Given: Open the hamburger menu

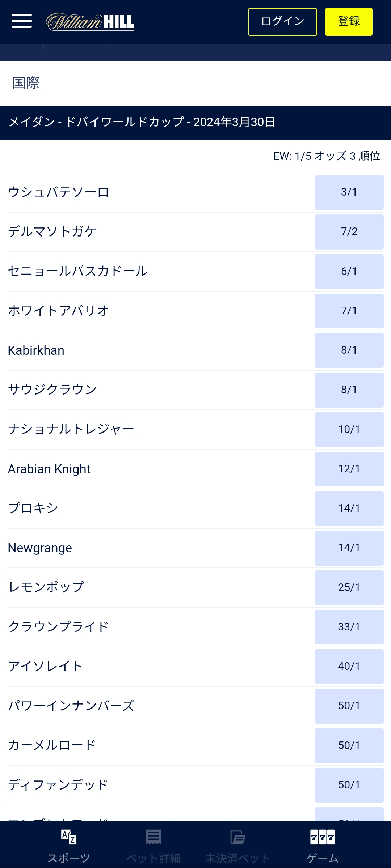Looking at the screenshot, I should tap(22, 21).
